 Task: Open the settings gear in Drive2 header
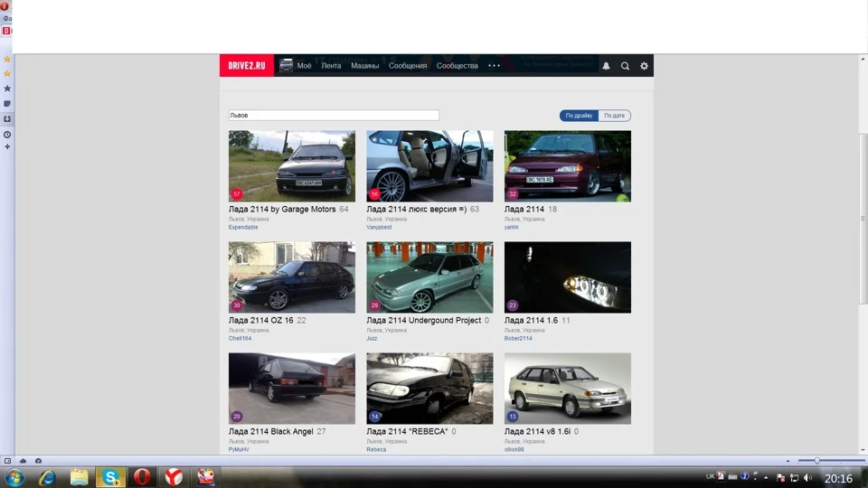[644, 66]
